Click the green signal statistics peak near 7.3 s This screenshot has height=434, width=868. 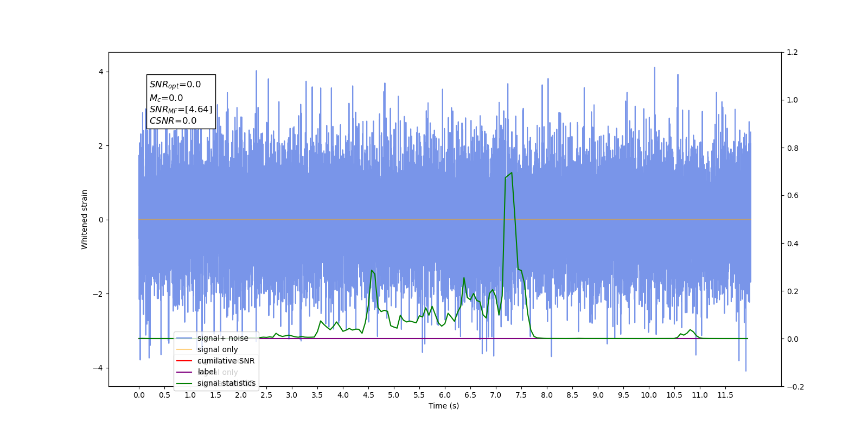[511, 173]
